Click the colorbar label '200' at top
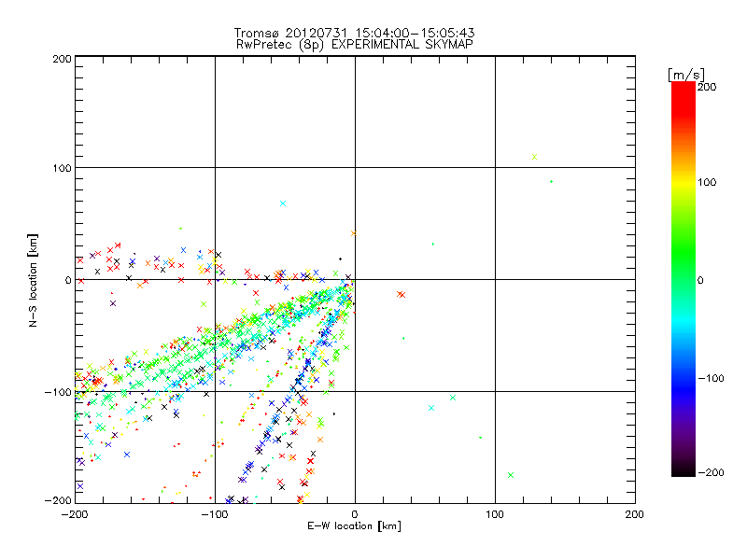 point(707,87)
